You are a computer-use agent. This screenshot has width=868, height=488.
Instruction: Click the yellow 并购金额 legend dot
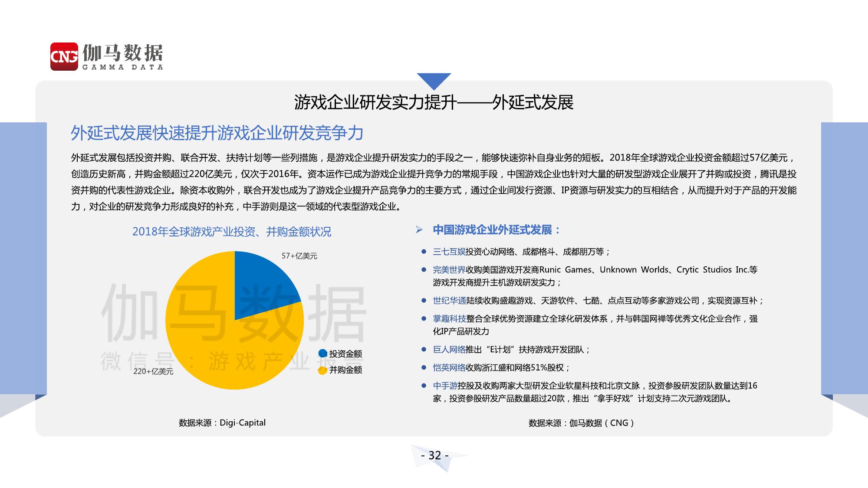[322, 370]
